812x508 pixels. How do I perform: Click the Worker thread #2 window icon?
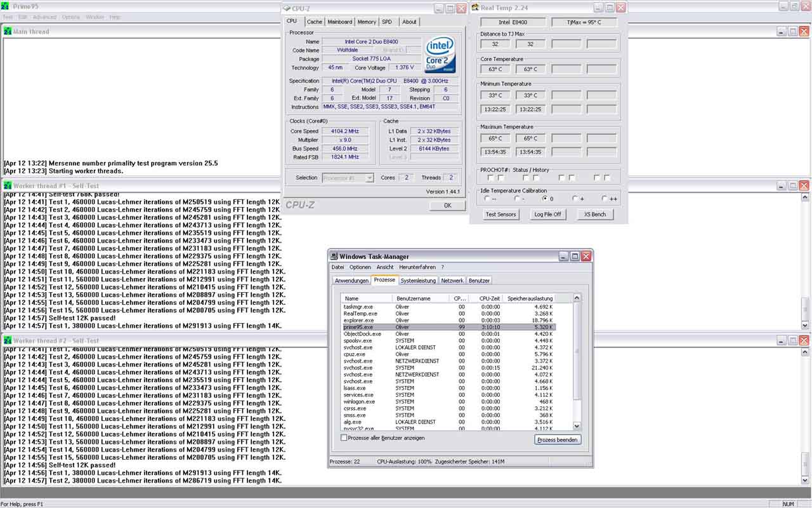click(x=8, y=340)
